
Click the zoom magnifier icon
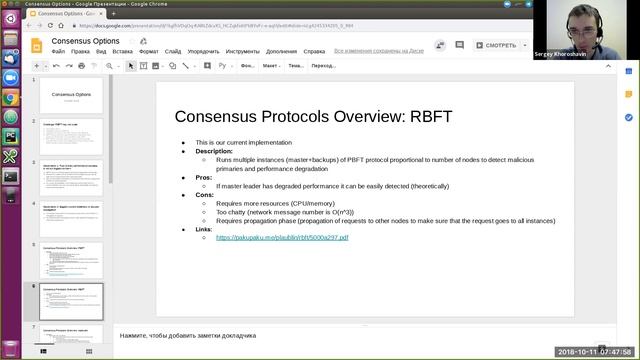[109, 66]
